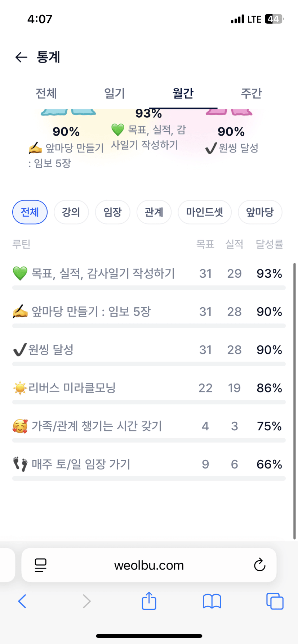298x644 pixels.
Task: Open the Safari page menu icon
Action: (x=41, y=565)
